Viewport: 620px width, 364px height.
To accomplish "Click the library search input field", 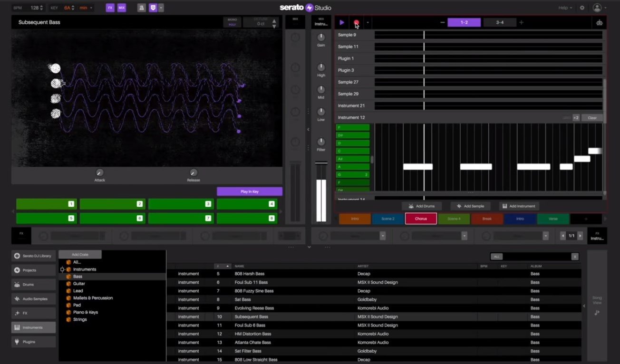I will (536, 256).
